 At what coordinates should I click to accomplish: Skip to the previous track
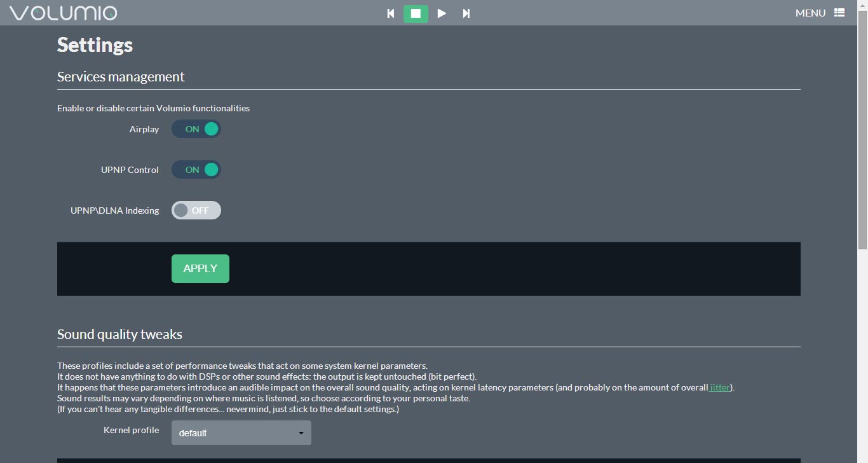[x=391, y=13]
